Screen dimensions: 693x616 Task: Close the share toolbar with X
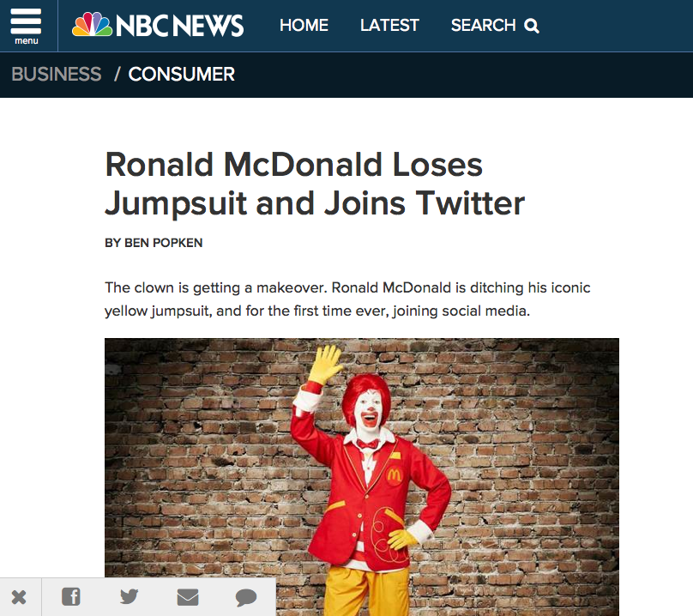(19, 597)
